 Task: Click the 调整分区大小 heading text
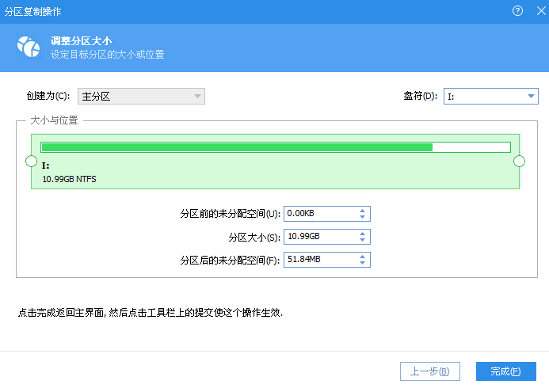82,41
